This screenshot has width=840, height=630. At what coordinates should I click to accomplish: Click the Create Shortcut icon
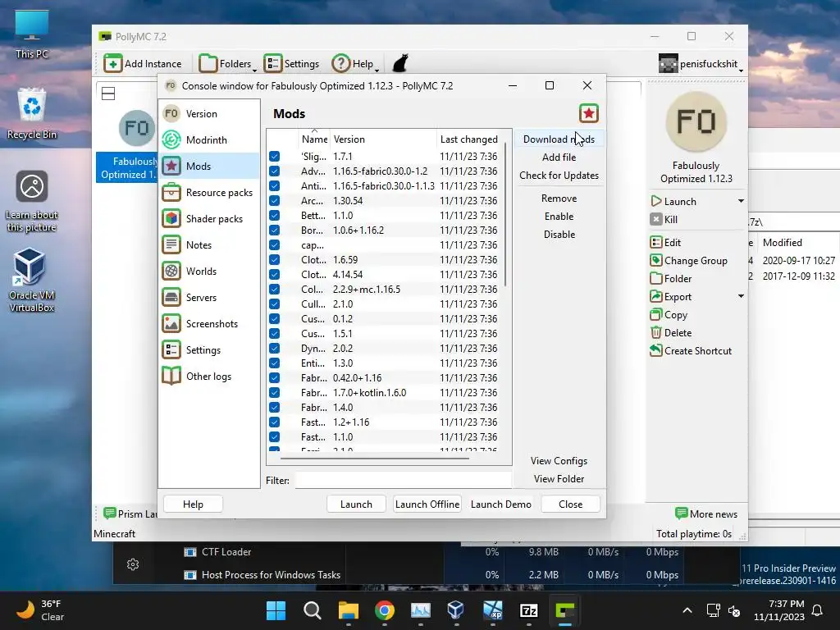pyautogui.click(x=655, y=350)
